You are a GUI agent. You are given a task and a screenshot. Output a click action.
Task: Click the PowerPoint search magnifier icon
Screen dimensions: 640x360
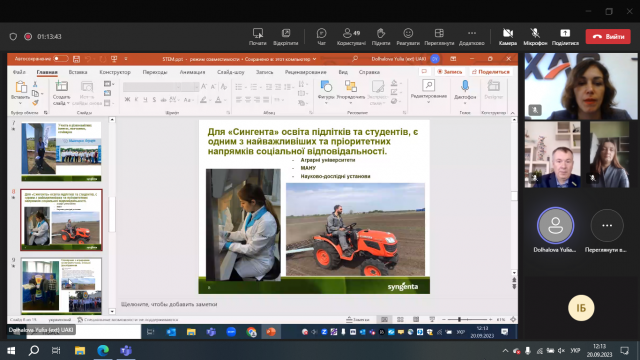point(355,59)
